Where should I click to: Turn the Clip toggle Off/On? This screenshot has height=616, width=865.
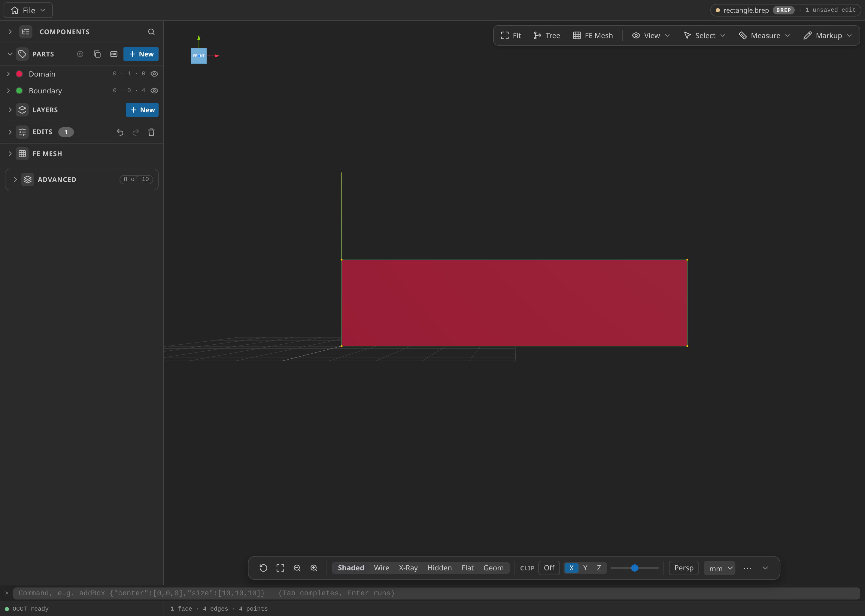tap(549, 568)
